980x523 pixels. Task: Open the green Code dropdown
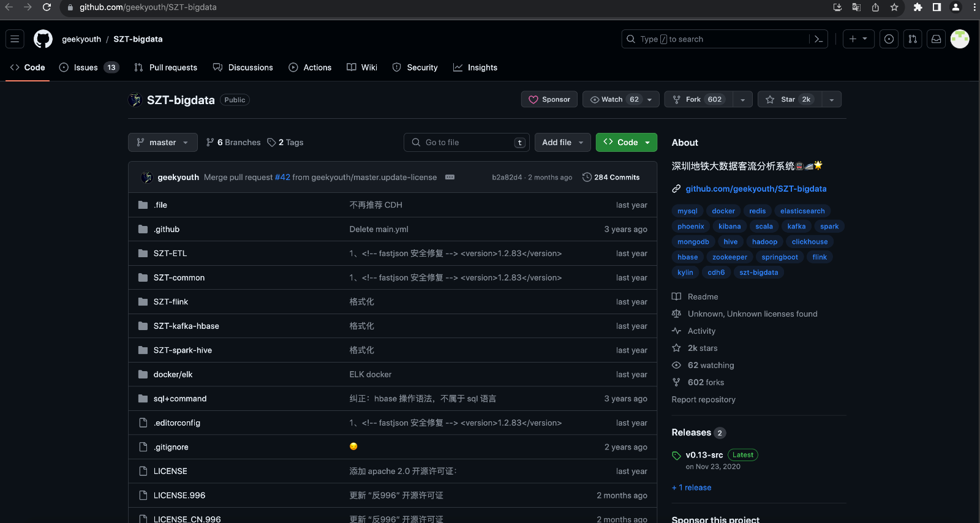click(627, 142)
